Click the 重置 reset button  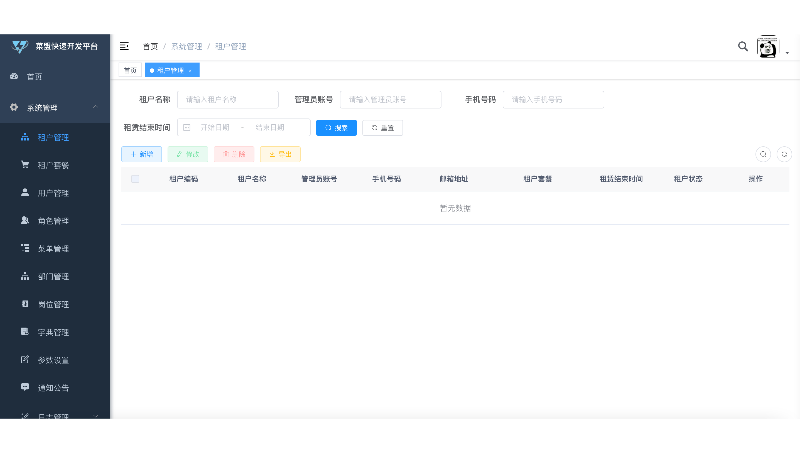click(x=383, y=128)
